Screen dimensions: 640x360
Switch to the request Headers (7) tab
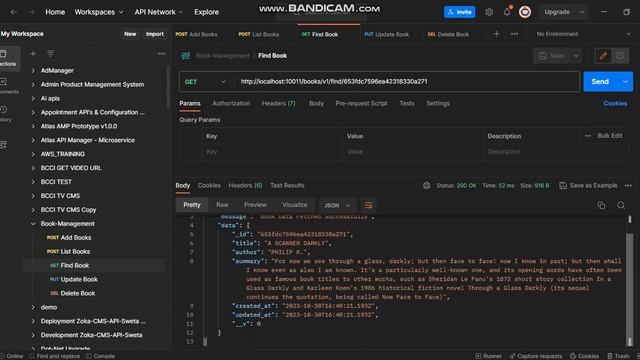pyautogui.click(x=278, y=104)
